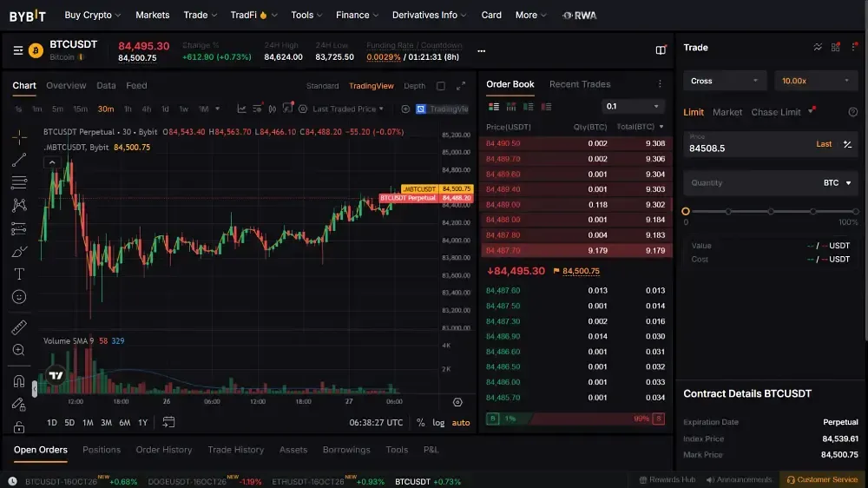
Task: Expand more order types arrow after Chase Limit
Action: (x=811, y=112)
